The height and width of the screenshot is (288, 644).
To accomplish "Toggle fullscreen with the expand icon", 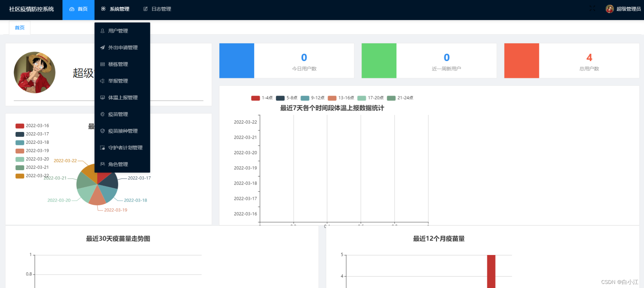I will [592, 9].
